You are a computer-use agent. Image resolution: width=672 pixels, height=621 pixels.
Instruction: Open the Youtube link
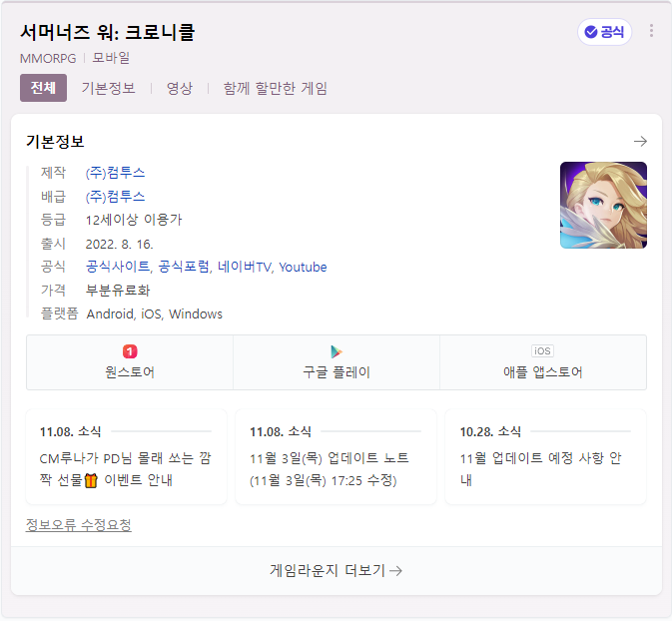pyautogui.click(x=303, y=267)
